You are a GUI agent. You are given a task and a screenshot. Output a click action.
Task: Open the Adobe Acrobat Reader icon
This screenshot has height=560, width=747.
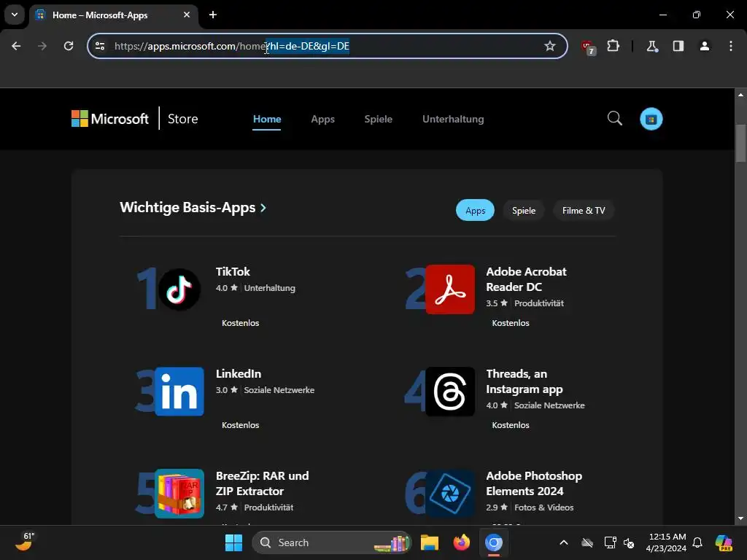tap(450, 289)
